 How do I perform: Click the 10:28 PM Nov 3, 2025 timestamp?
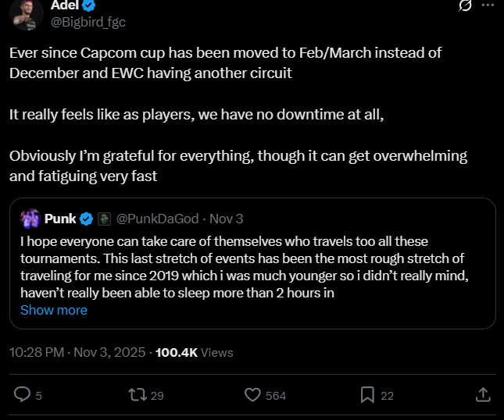coord(77,352)
